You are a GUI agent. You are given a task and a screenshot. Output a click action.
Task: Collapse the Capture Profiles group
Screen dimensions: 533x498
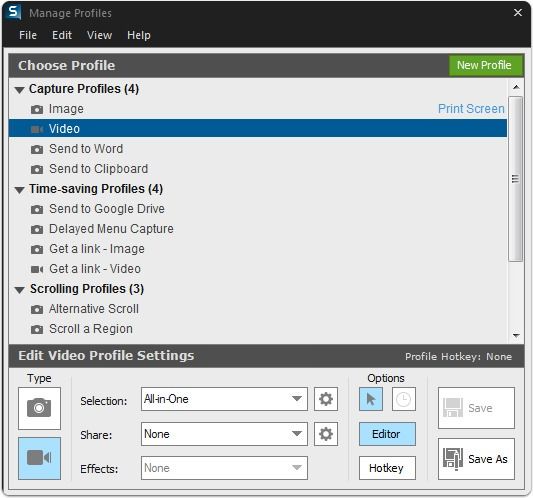click(x=19, y=90)
